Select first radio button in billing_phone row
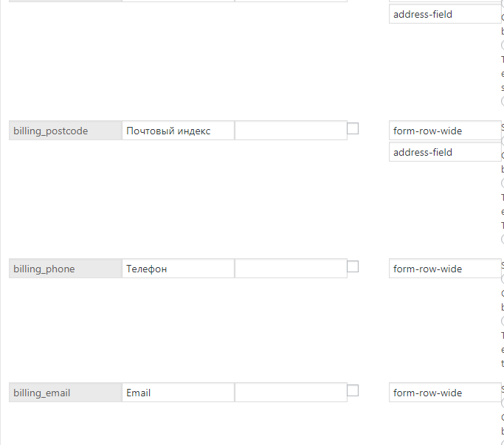504x445 pixels. (502, 279)
